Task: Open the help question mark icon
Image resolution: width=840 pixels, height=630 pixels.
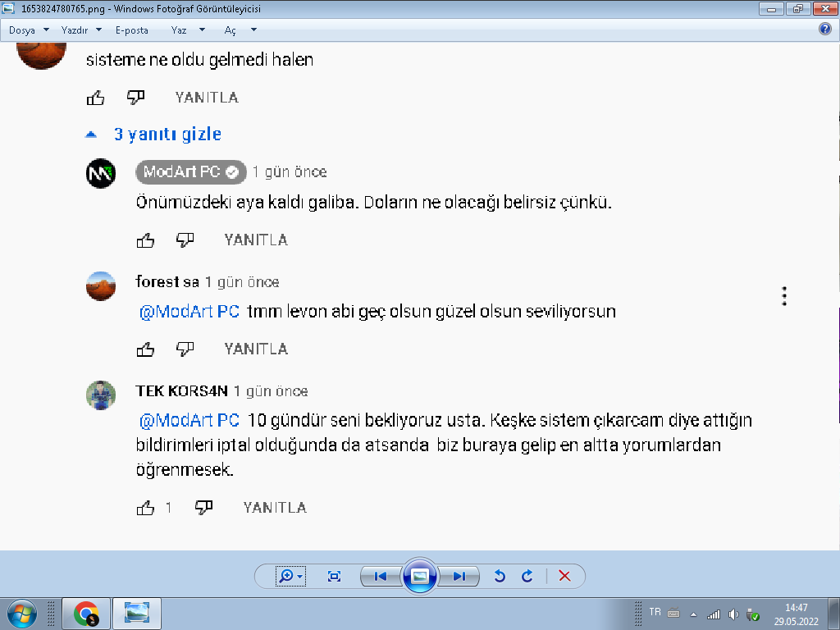Action: [825, 29]
